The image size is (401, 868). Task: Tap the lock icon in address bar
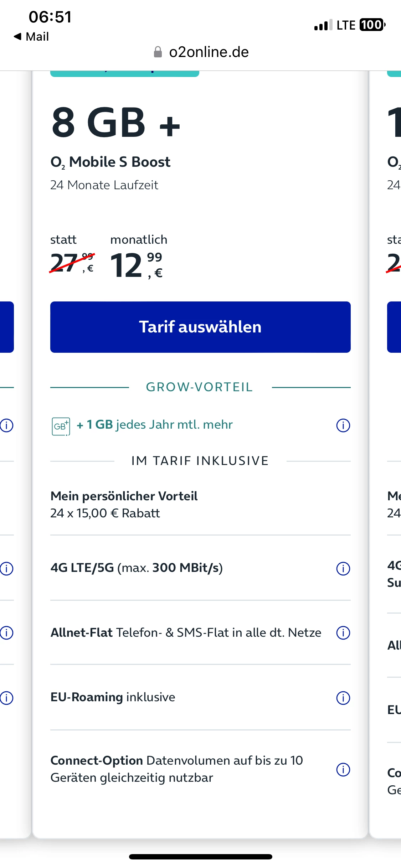158,52
